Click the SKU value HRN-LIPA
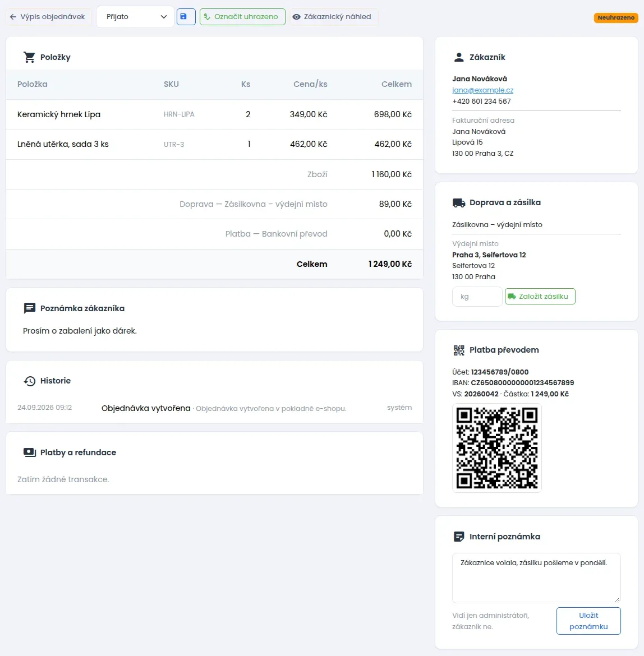This screenshot has width=644, height=656. 179,114
